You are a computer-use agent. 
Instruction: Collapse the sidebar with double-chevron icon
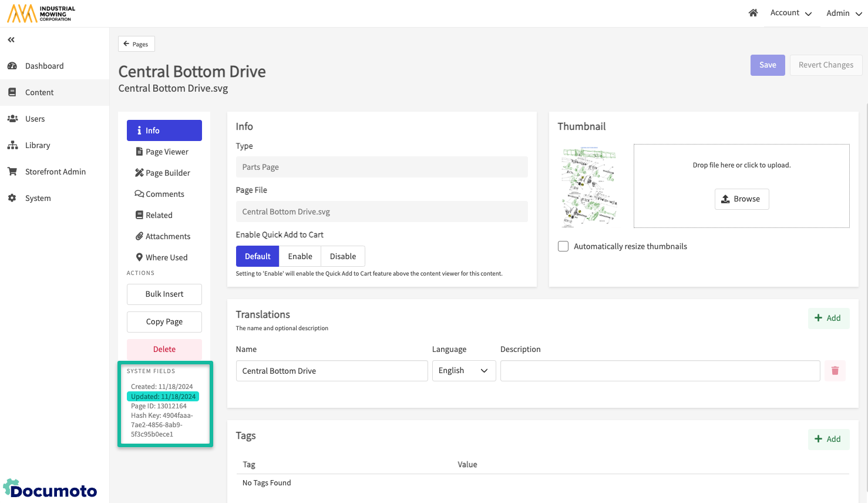pyautogui.click(x=11, y=40)
